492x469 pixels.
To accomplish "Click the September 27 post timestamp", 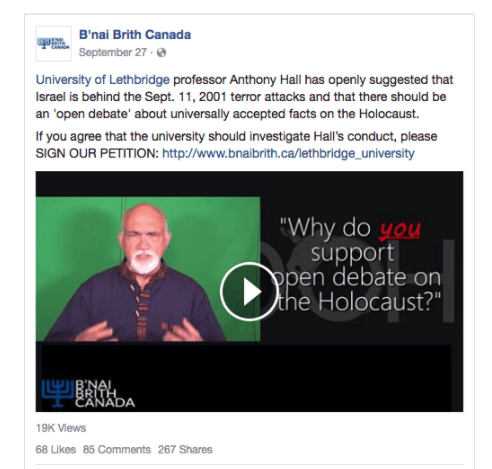I will [x=113, y=52].
